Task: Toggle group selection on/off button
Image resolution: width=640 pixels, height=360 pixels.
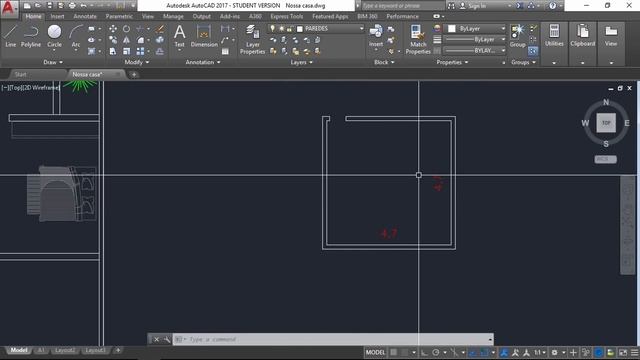Action: click(533, 51)
